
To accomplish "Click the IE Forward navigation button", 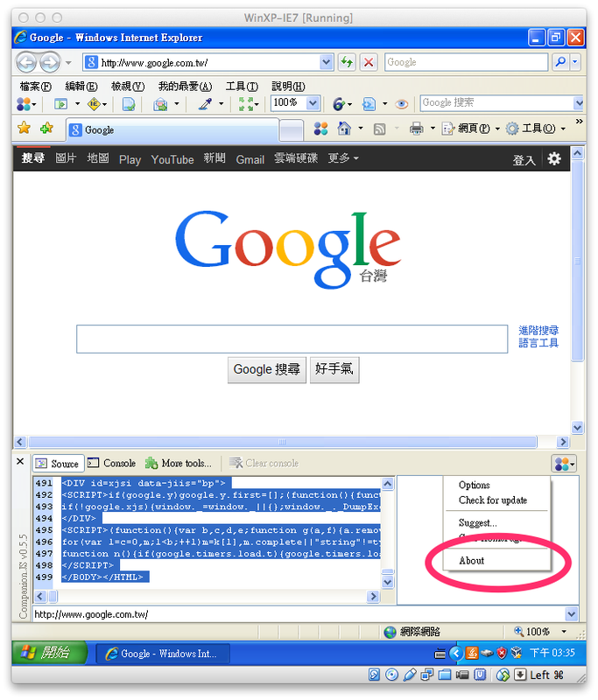I will [50, 62].
